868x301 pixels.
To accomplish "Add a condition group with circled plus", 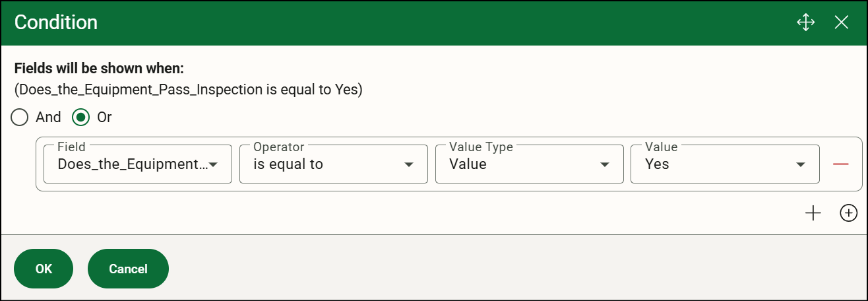I will click(x=848, y=213).
